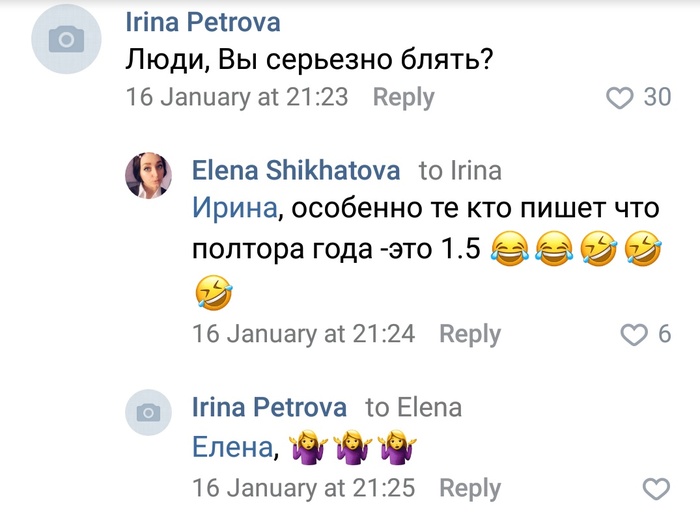Reply to Irina's comment posted at 21:25
Image resolution: width=700 pixels, height=514 pixels.
pos(469,489)
